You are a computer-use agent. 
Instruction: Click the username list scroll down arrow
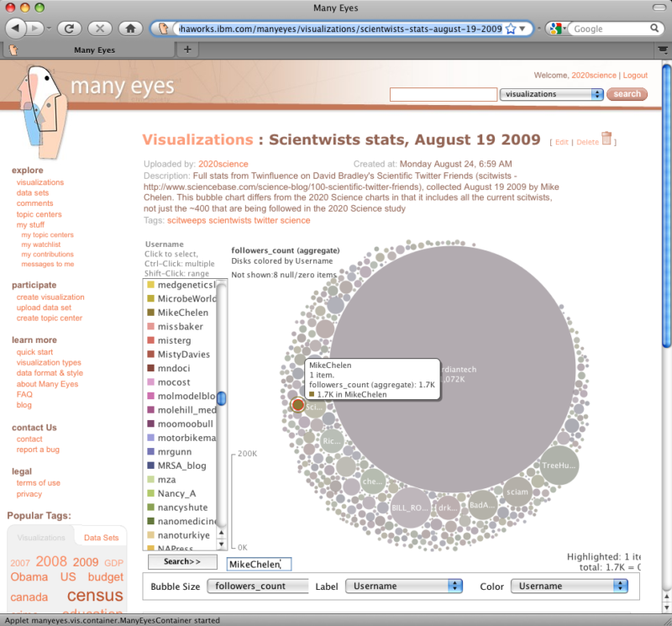221,544
